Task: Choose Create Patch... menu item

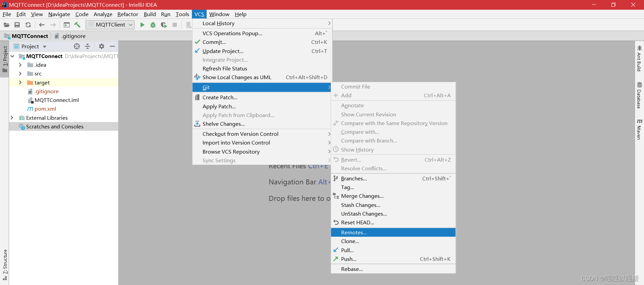Action: 262,97
